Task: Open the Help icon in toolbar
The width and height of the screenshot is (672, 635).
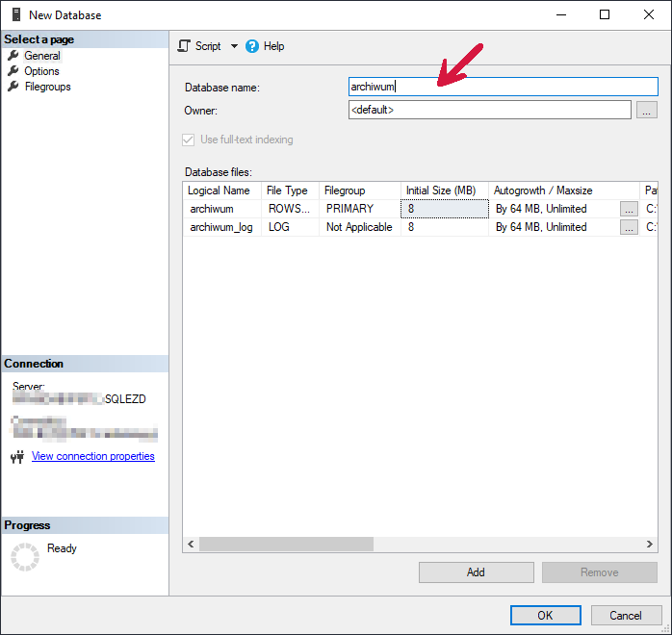Action: 252,46
